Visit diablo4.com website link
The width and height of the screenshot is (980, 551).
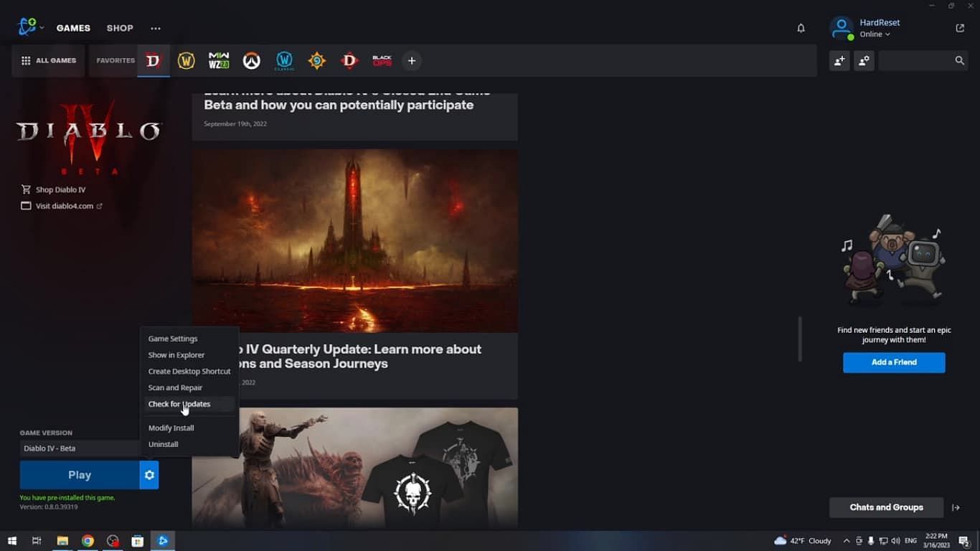(62, 206)
